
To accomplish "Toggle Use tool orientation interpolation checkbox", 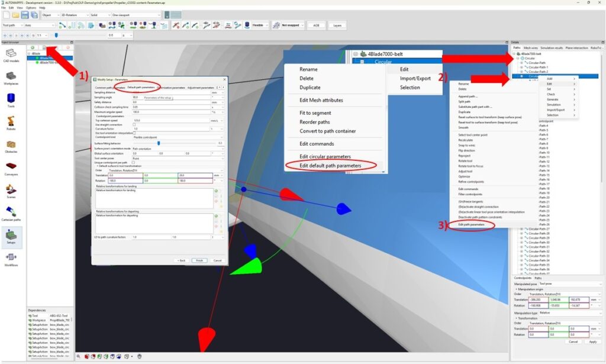I will click(x=134, y=133).
